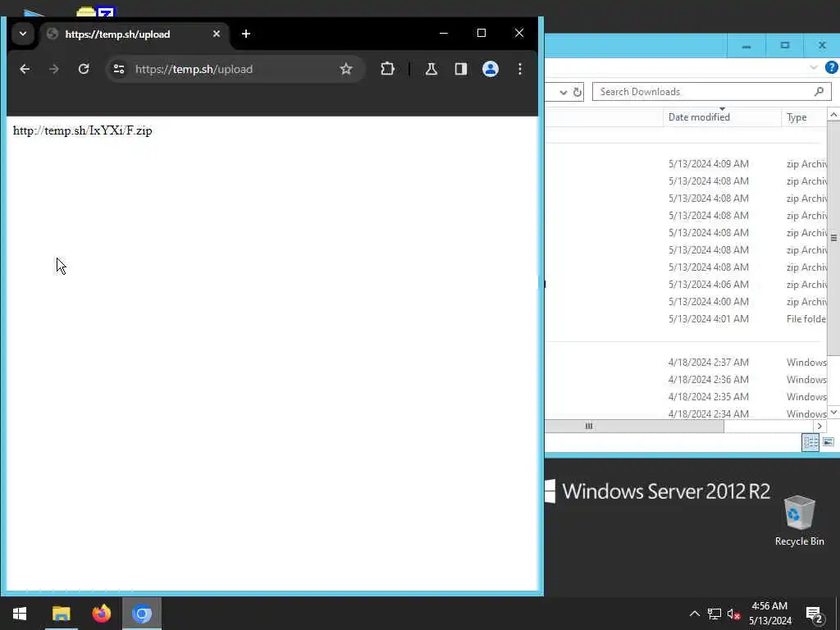Open File Explorer from taskbar
Image resolution: width=840 pixels, height=630 pixels.
click(x=61, y=614)
